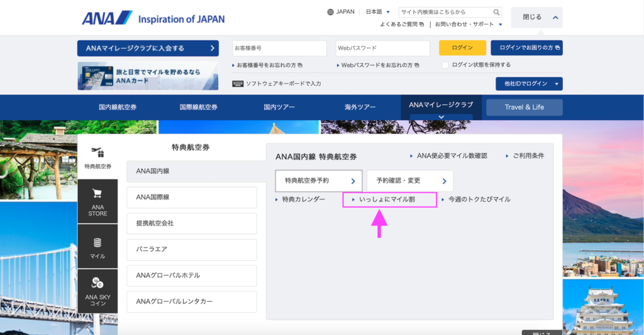The width and height of the screenshot is (644, 335).
Task: Click 予約確認・変更 button
Action: [410, 181]
